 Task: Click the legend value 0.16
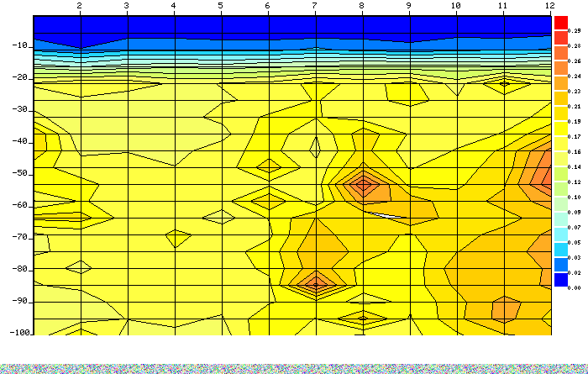pos(574,151)
